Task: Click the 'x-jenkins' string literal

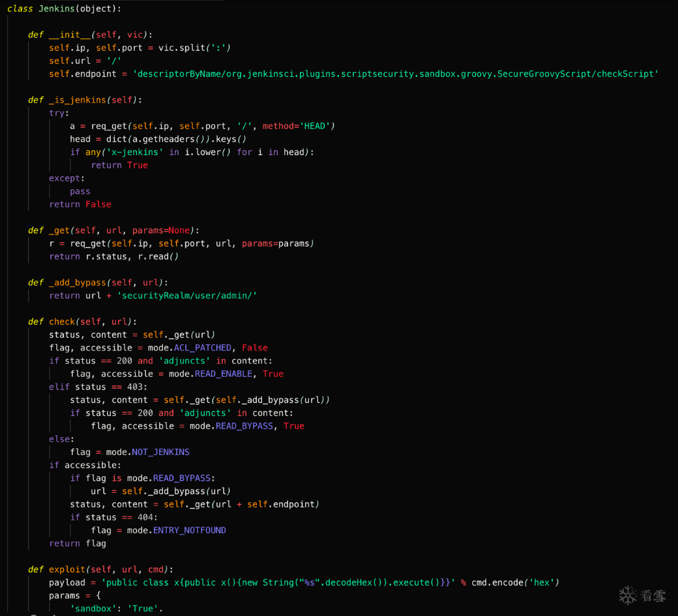Action: (x=134, y=152)
